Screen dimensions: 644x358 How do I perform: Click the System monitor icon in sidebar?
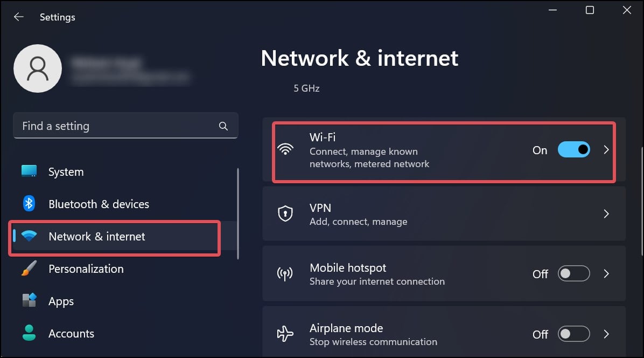(29, 171)
